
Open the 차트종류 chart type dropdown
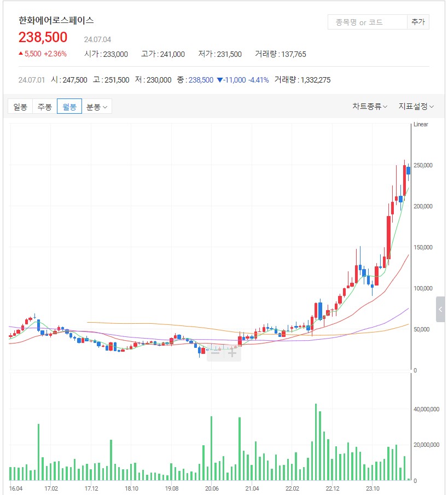coord(370,107)
